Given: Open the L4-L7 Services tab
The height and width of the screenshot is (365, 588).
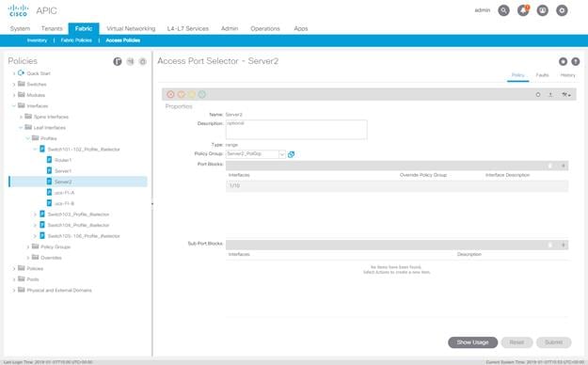Looking at the screenshot, I should [x=187, y=28].
